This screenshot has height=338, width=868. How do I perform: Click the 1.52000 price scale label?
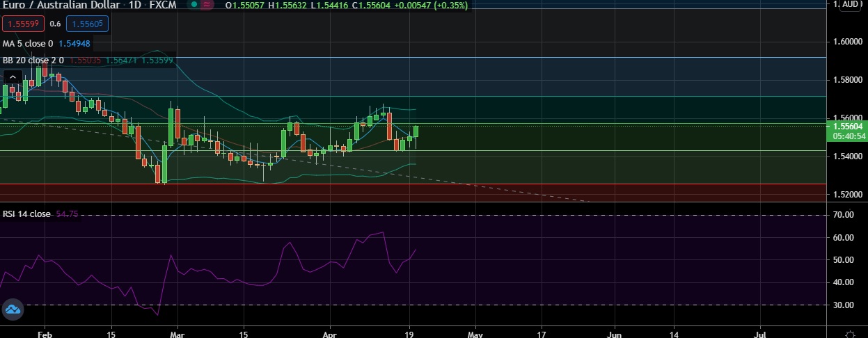[848, 195]
